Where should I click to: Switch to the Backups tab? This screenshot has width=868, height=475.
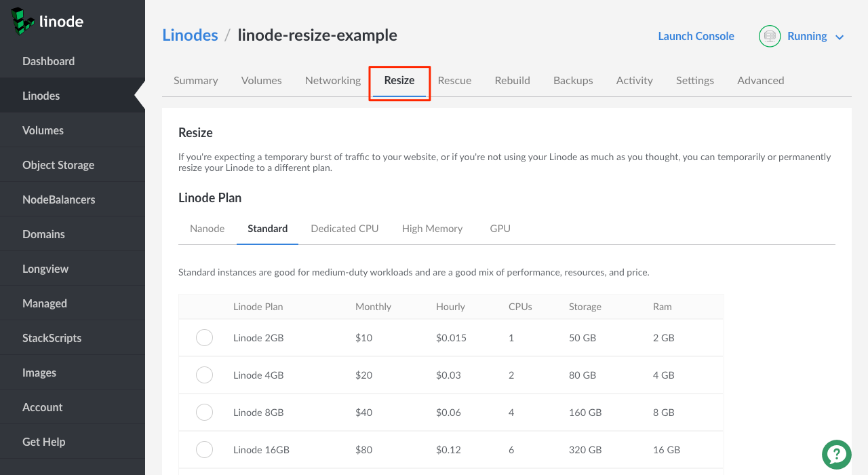point(572,80)
